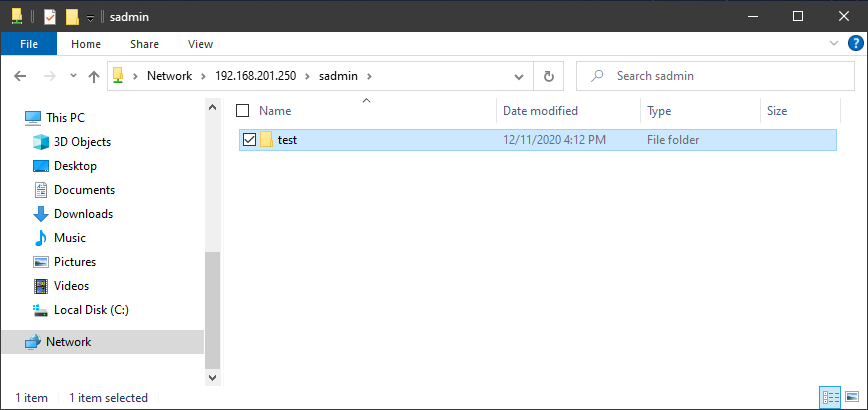Open the File menu
868x410 pixels.
click(29, 44)
